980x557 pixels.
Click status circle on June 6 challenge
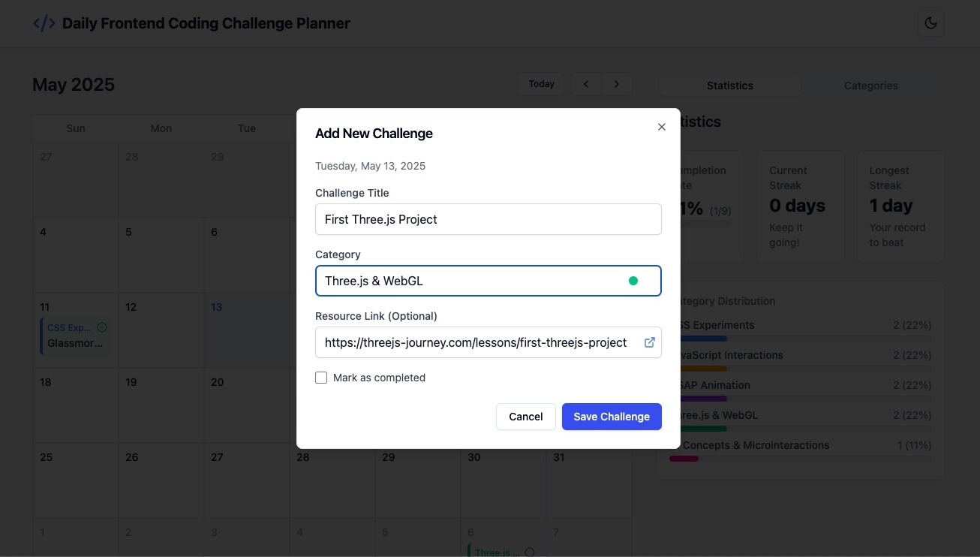tap(530, 552)
